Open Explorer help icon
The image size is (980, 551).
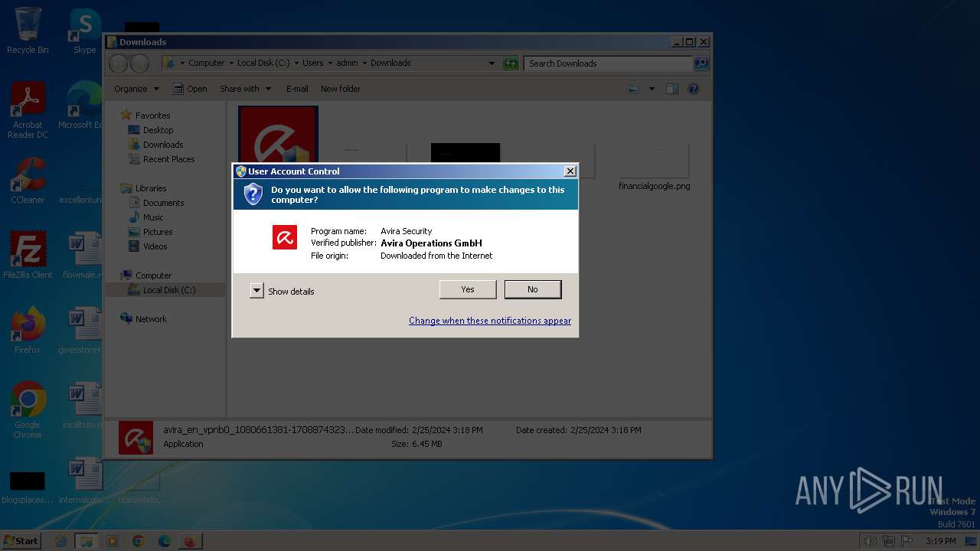[694, 89]
